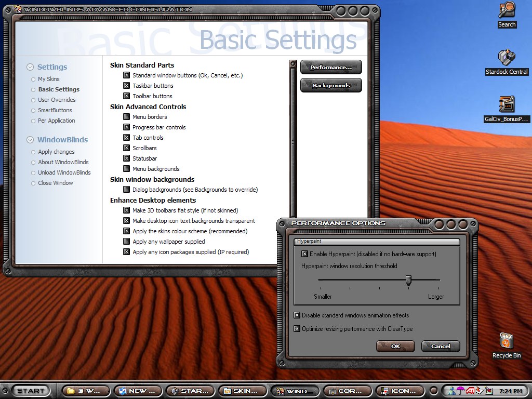Toggle the Statusbar checkbox
Viewport: 532px width, 399px height.
click(x=127, y=158)
